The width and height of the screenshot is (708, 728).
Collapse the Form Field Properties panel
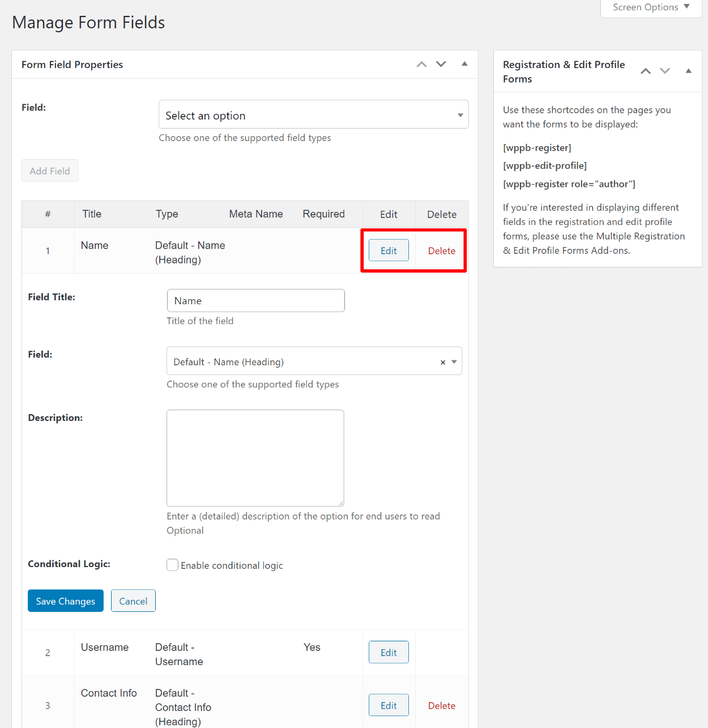pos(464,64)
